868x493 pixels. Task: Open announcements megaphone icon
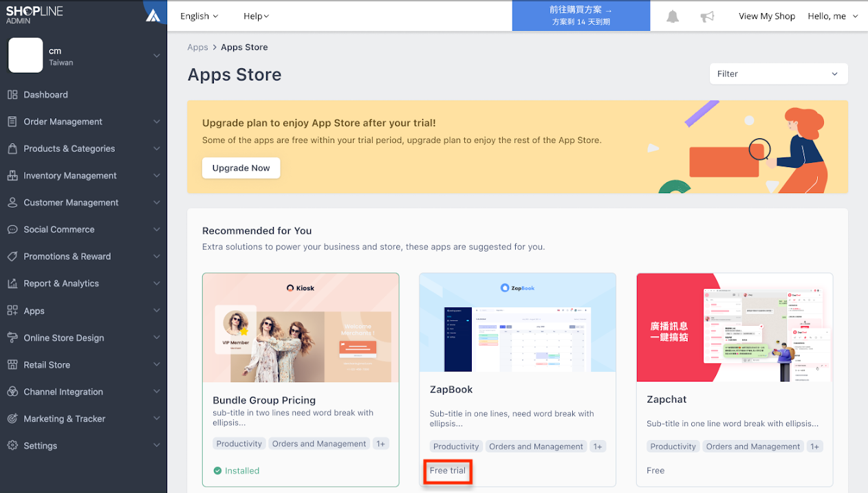pos(707,17)
